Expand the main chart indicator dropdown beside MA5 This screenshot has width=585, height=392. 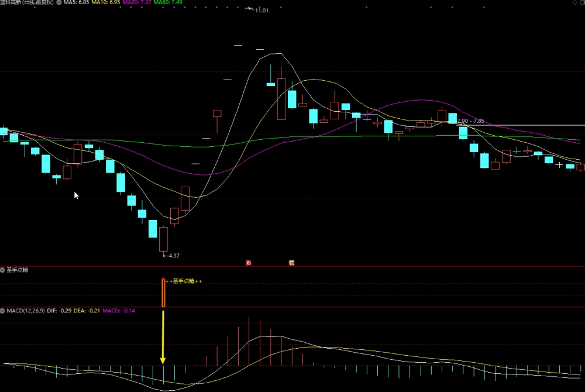[59, 2]
